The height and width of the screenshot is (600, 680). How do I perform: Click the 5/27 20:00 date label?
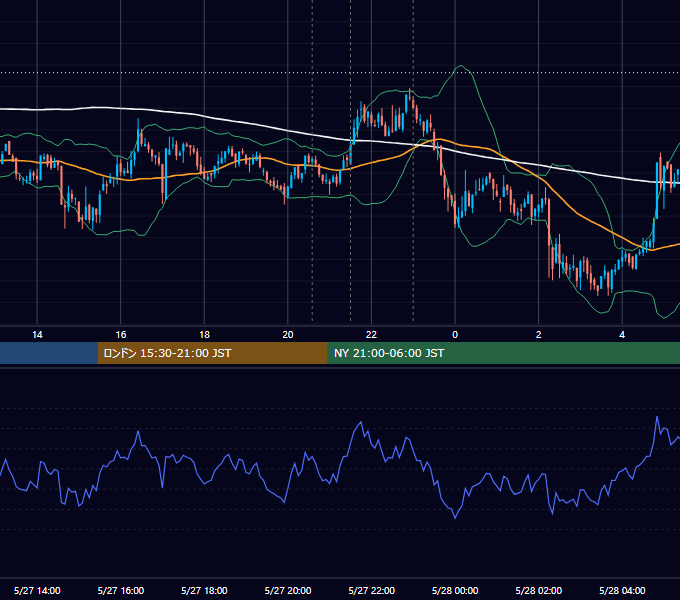click(288, 590)
